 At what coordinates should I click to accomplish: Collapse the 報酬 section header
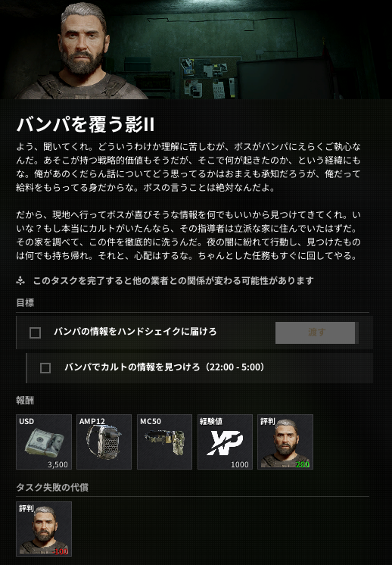tap(25, 401)
